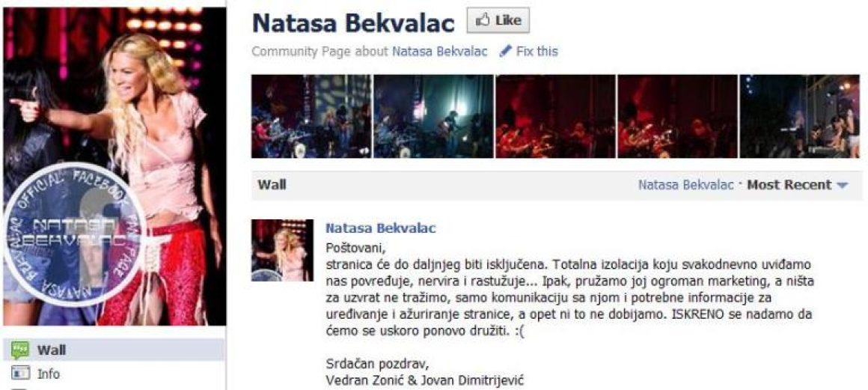The height and width of the screenshot is (390, 868).
Task: Click the Info card icon in sidebar
Action: [20, 374]
